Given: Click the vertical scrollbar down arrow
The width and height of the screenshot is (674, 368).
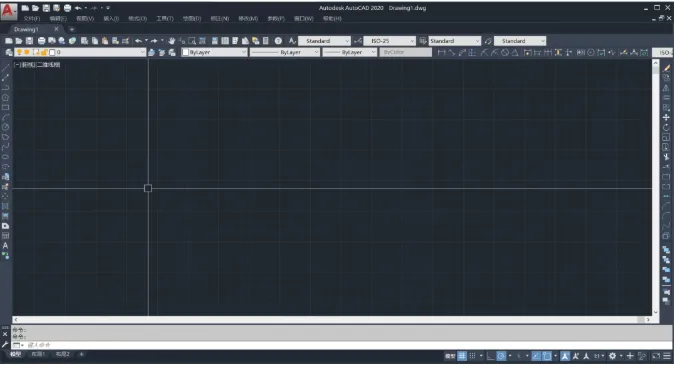Looking at the screenshot, I should (656, 313).
